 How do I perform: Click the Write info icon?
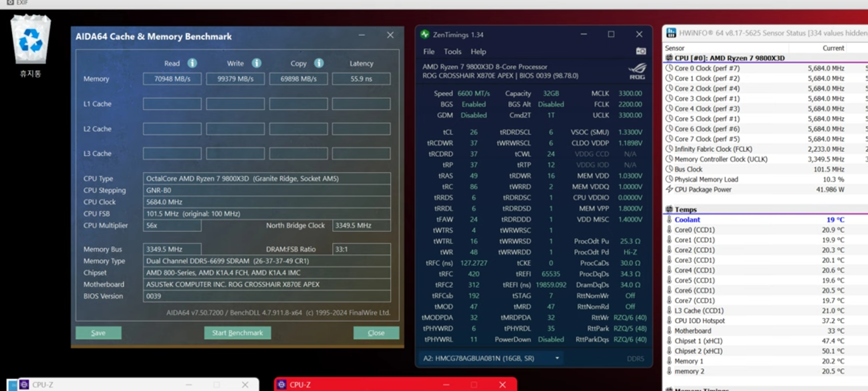pos(256,63)
